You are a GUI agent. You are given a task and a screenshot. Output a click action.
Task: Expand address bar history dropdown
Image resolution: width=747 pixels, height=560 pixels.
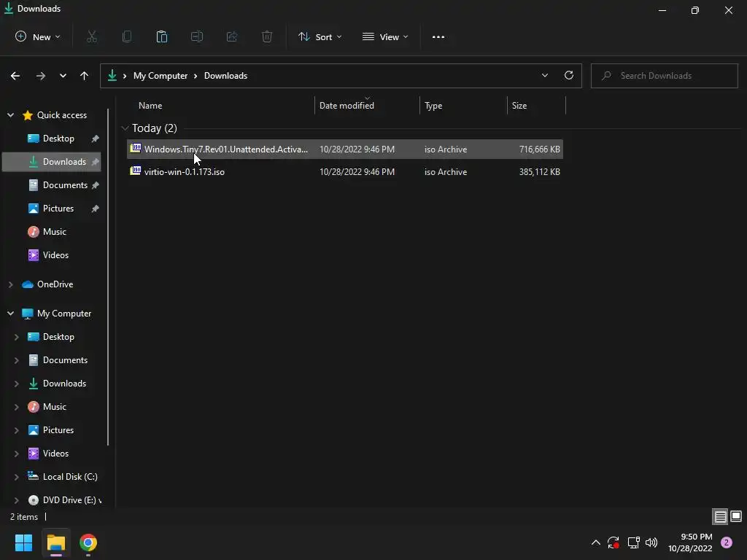point(544,75)
